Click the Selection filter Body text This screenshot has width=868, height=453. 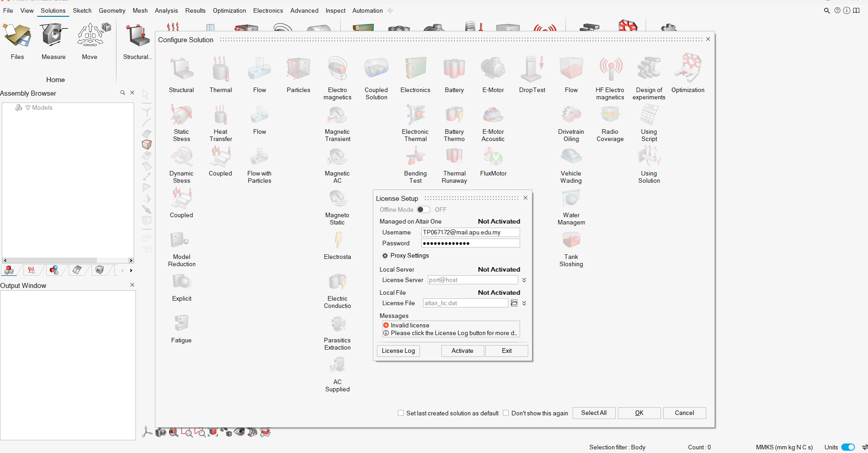(617, 447)
